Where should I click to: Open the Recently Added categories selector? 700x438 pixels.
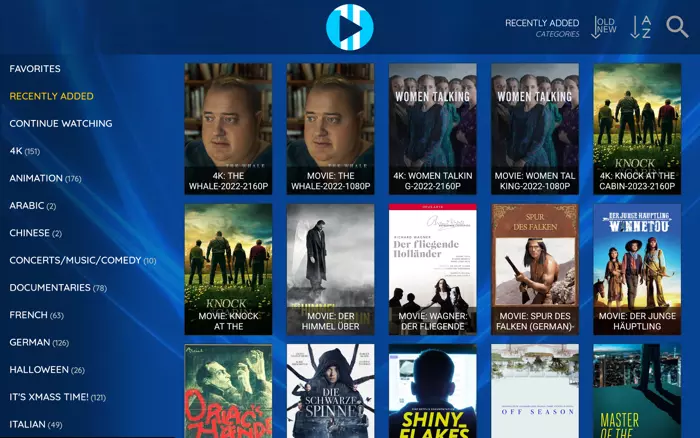coord(542,28)
